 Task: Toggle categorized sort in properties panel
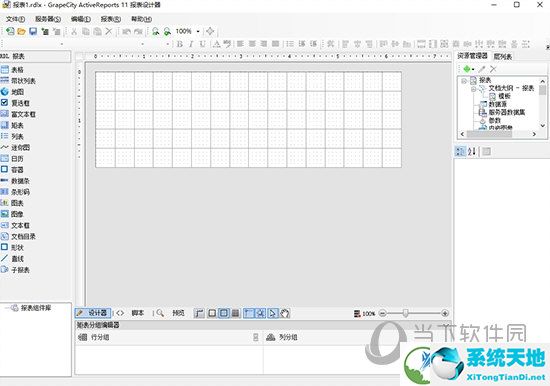click(460, 151)
